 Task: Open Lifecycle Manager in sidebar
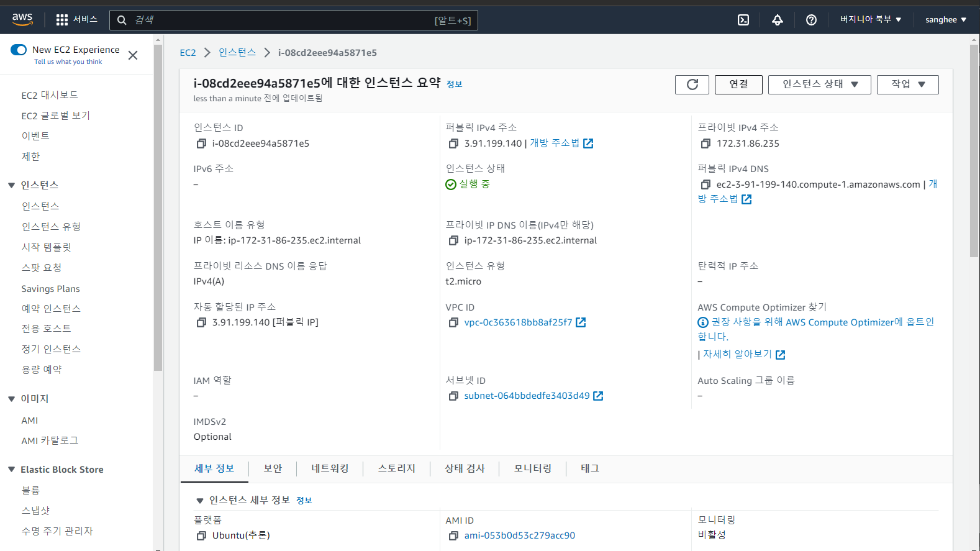57,531
